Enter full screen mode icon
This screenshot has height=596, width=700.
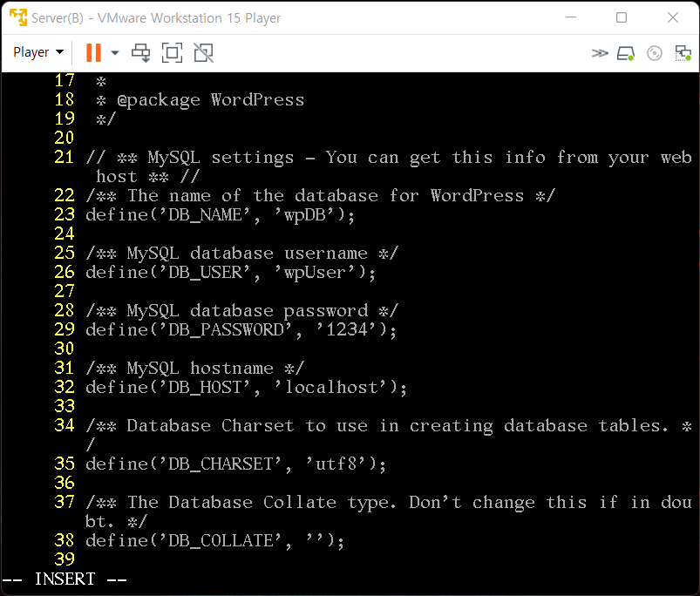click(172, 52)
